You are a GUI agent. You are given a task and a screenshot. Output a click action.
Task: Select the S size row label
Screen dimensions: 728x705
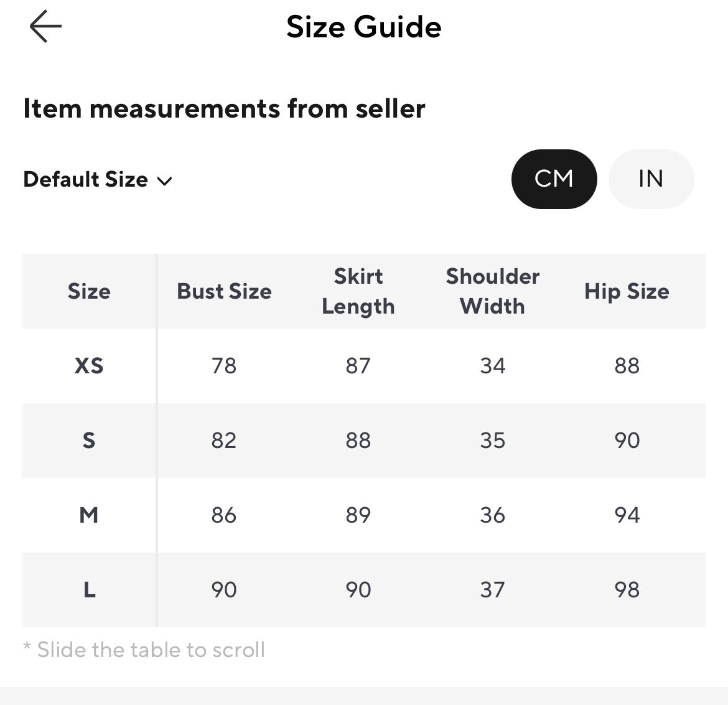[x=89, y=441]
